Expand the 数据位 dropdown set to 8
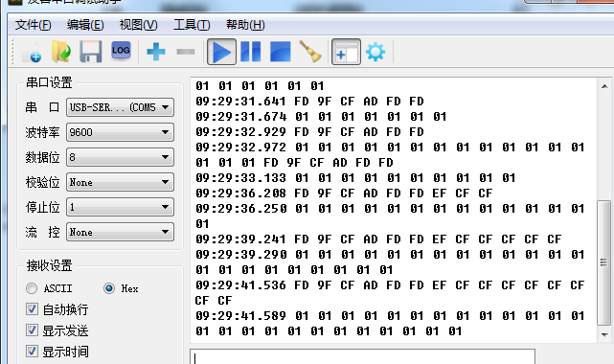614x364 pixels. point(121,157)
